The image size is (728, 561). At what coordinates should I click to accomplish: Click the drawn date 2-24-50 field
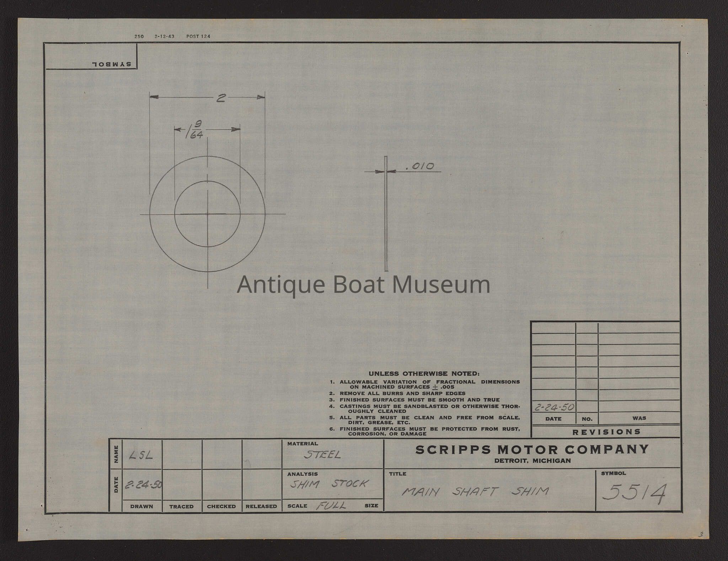click(x=143, y=485)
